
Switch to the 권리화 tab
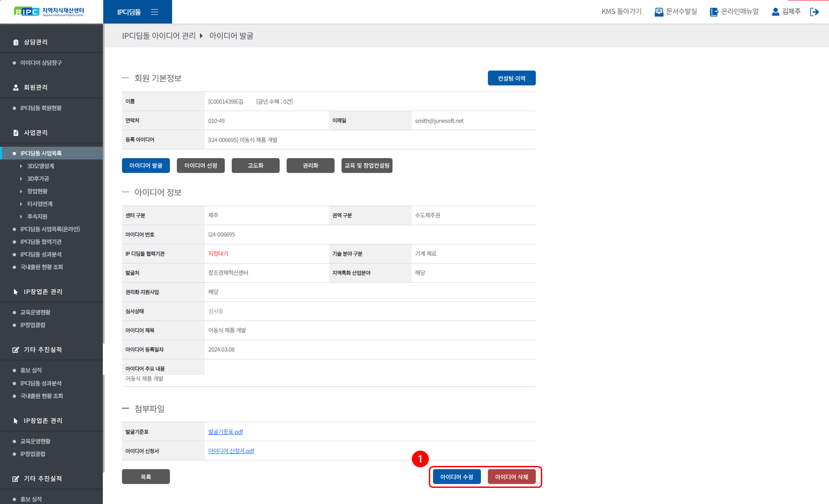(310, 166)
